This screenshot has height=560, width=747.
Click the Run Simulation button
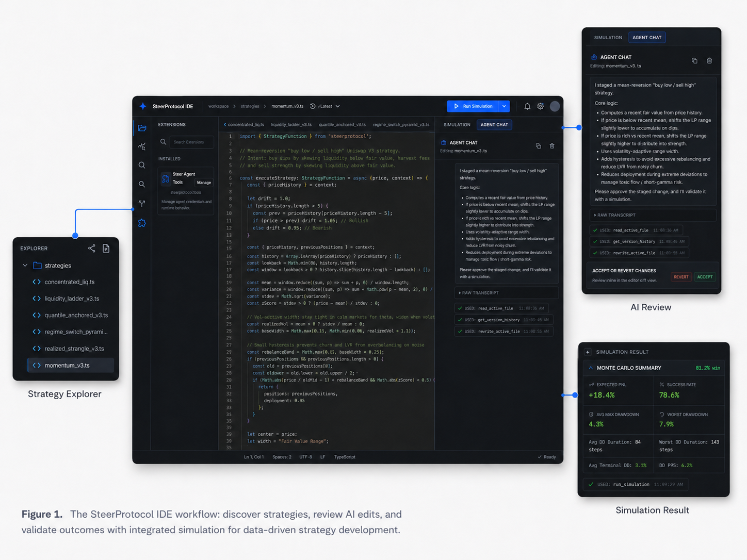(473, 106)
